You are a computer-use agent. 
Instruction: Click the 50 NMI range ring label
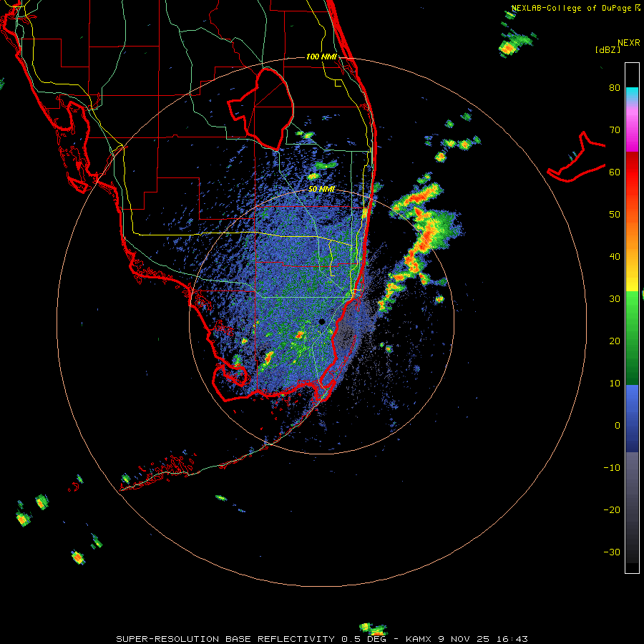(321, 190)
